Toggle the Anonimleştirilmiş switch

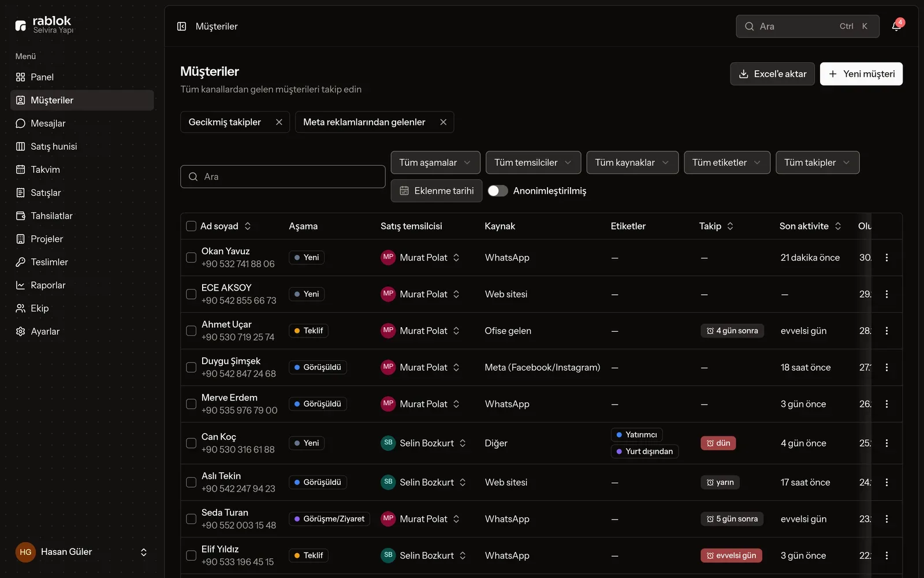(x=498, y=191)
